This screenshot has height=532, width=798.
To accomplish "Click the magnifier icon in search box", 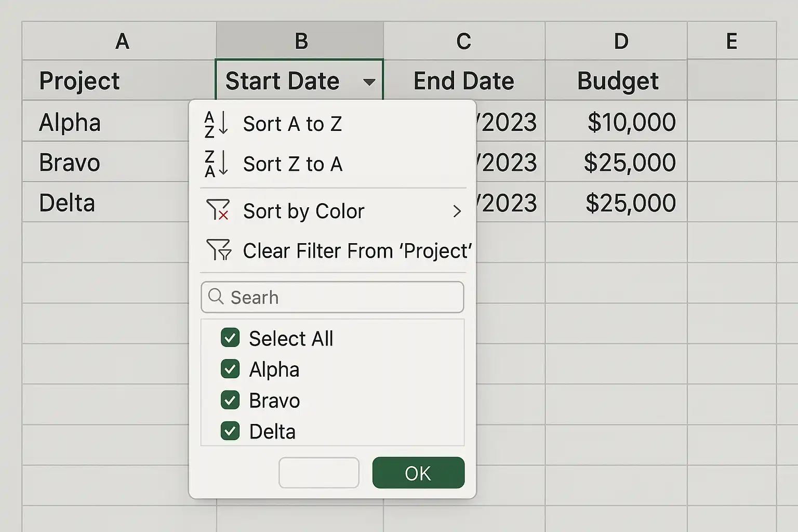I will (216, 297).
